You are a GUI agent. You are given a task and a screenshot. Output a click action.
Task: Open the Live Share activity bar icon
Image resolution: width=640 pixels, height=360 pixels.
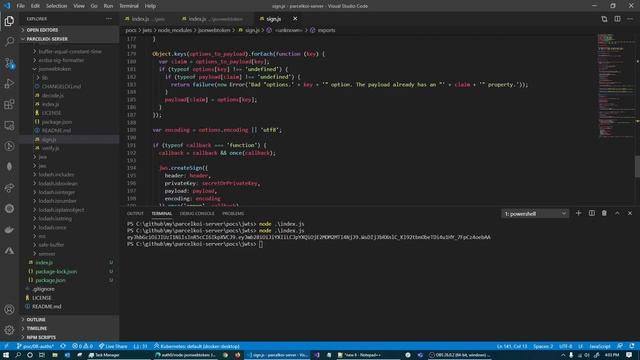pos(9,188)
